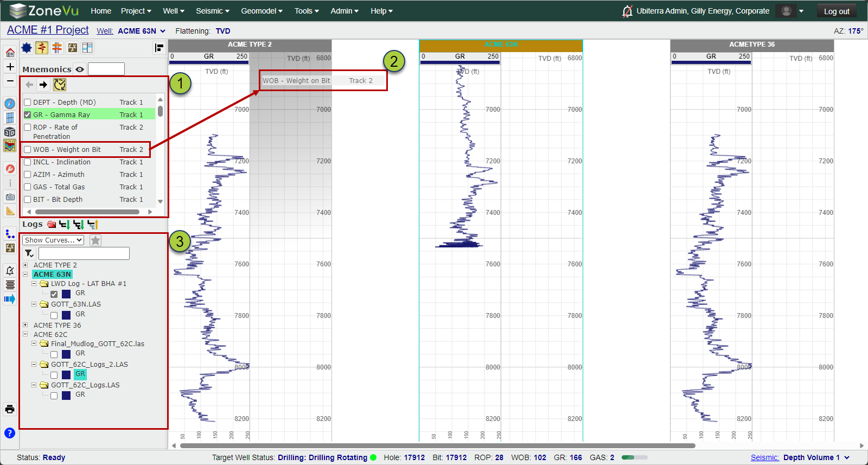Check the DEPT - Depth (MD) checkbox
Image resolution: width=868 pixels, height=465 pixels.
point(28,103)
